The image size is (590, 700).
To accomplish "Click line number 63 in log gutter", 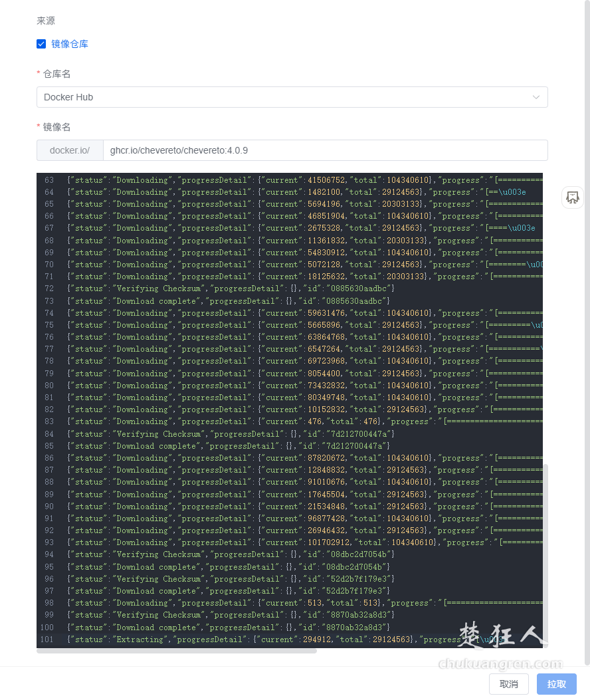I will point(49,180).
